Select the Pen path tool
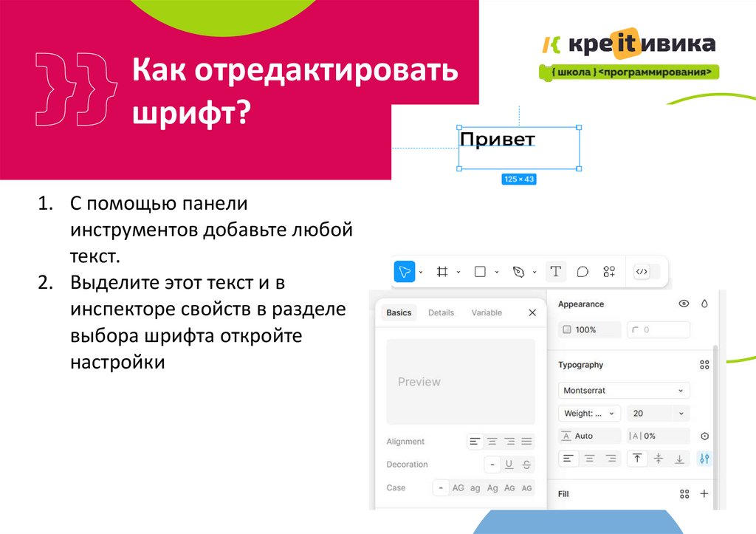 (519, 272)
